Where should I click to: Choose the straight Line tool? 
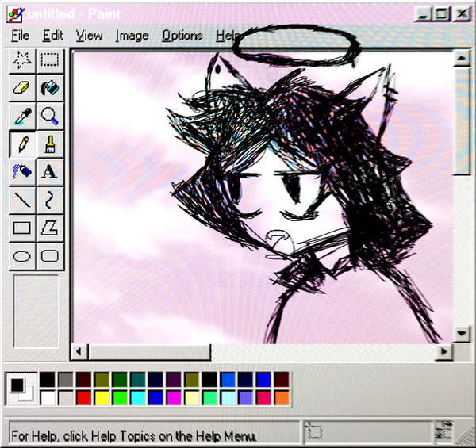tap(22, 200)
